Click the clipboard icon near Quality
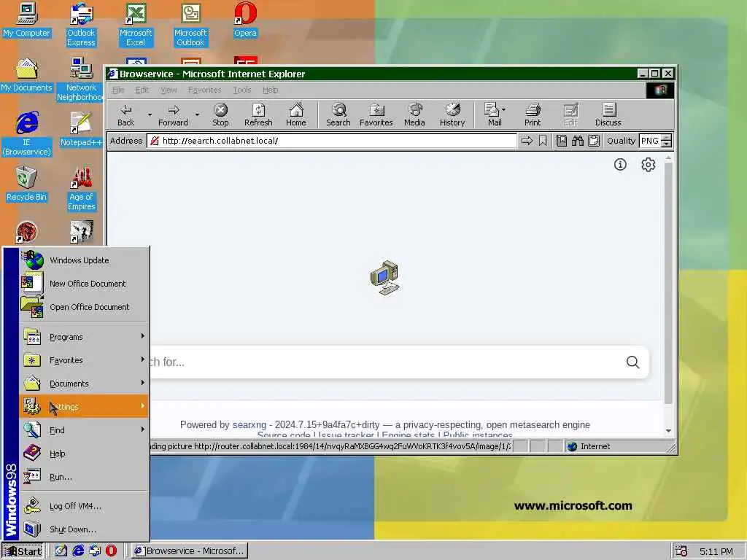This screenshot has width=747, height=560. [x=594, y=141]
